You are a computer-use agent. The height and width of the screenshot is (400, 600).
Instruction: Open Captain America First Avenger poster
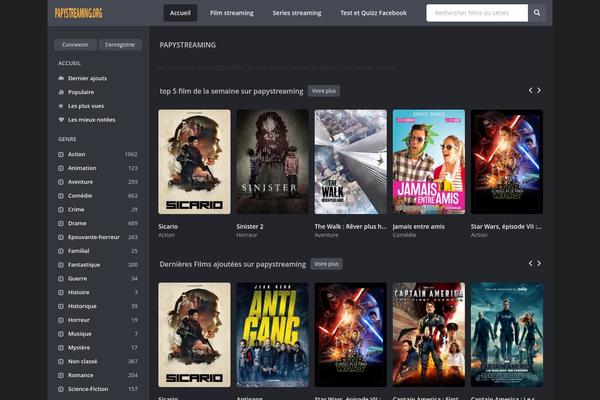tap(429, 335)
